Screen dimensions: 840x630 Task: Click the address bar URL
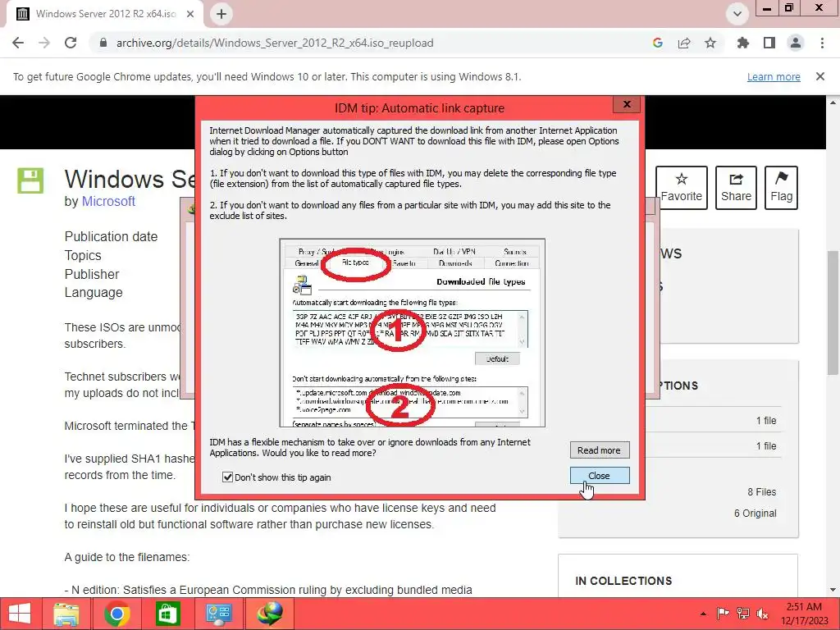275,43
